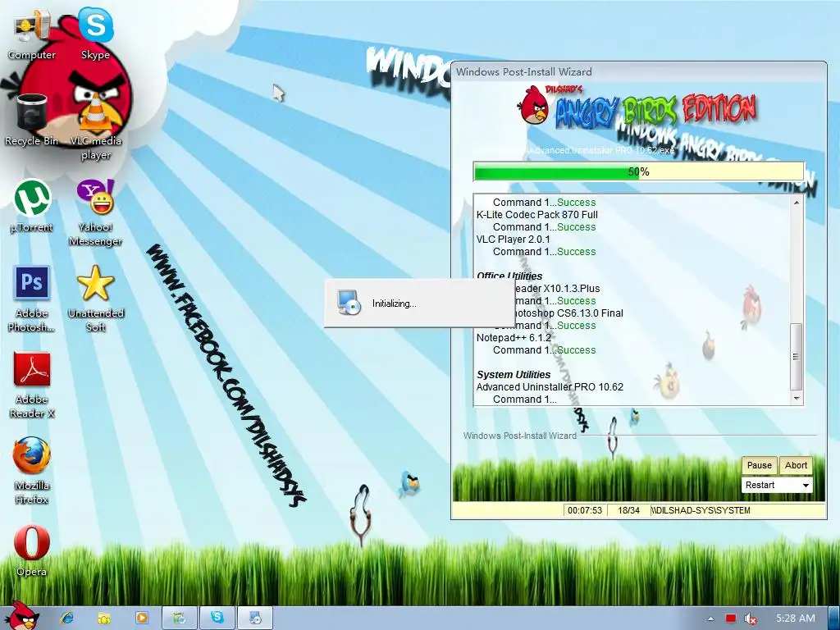Open the Mozilla Firefox desktop icon

[x=31, y=471]
